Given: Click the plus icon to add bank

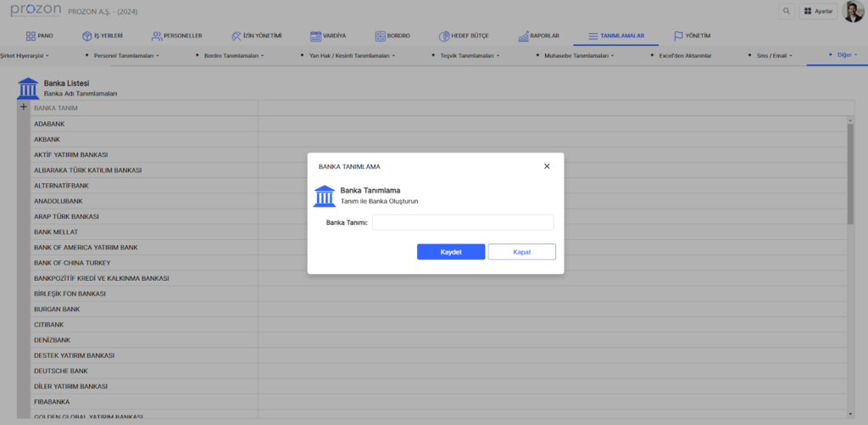Looking at the screenshot, I should pos(24,107).
